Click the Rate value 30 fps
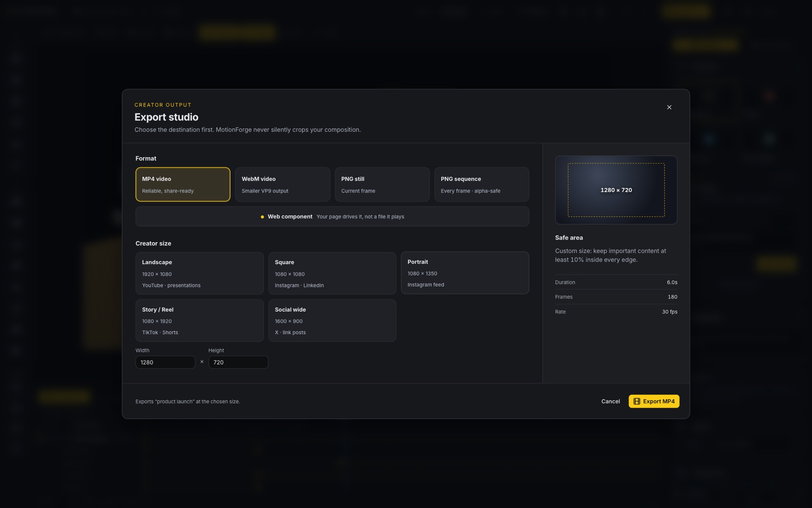Image resolution: width=812 pixels, height=508 pixels. tap(669, 312)
